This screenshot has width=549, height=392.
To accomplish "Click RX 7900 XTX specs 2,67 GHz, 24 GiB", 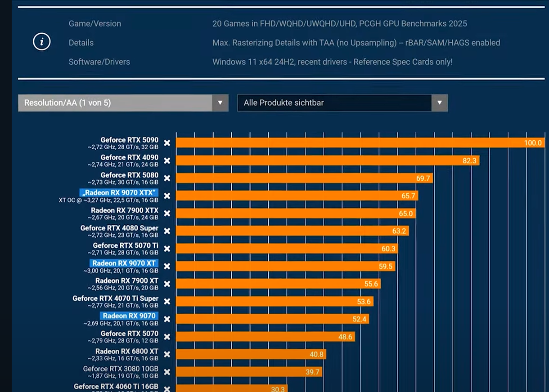I will [x=123, y=218].
